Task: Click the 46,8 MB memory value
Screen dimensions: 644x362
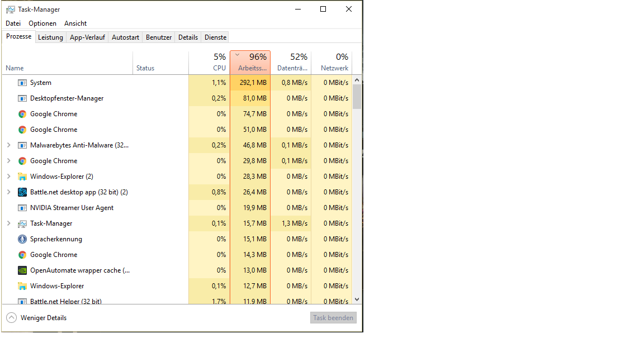Action: (x=255, y=145)
